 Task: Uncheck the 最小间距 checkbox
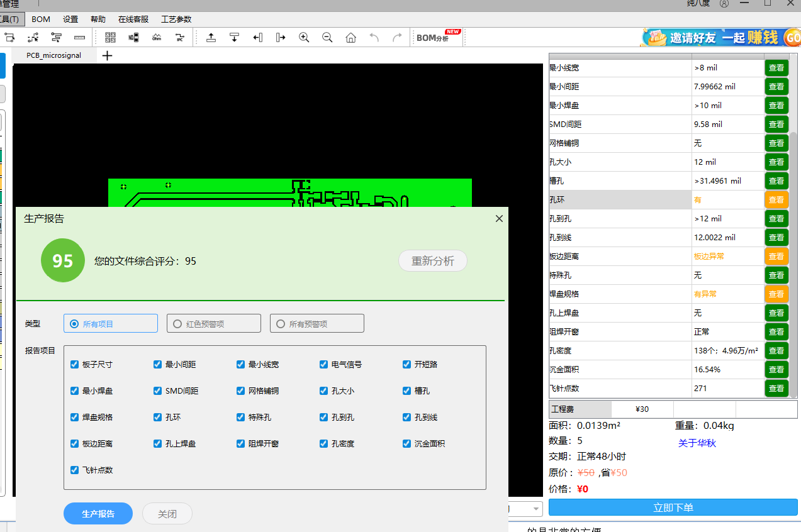[158, 364]
